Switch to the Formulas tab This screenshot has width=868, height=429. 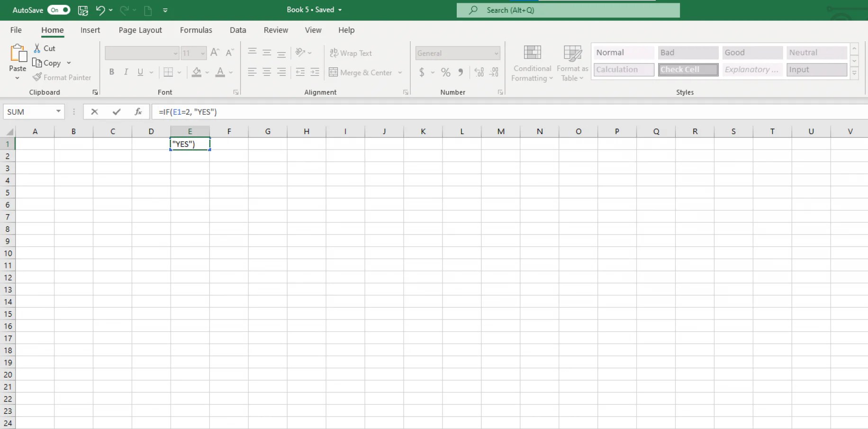click(x=196, y=30)
